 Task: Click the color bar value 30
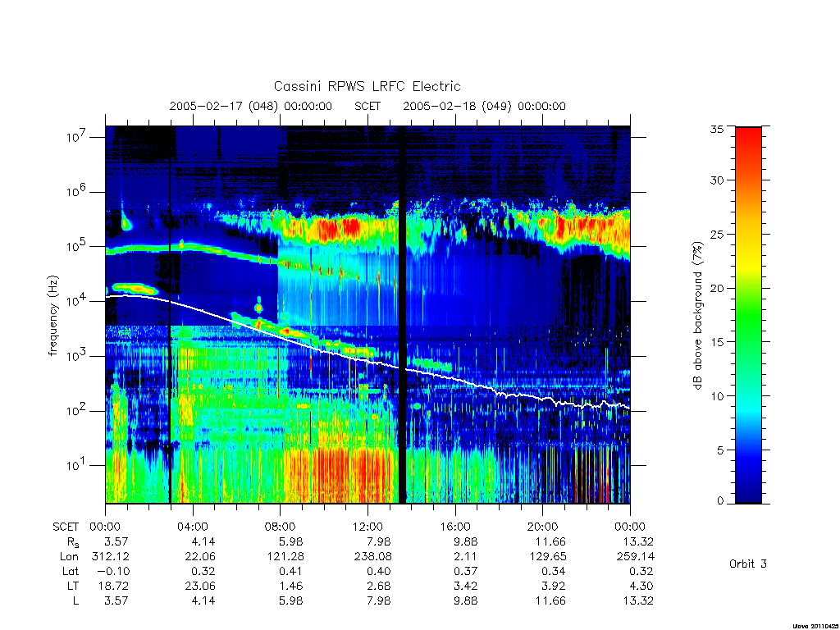pyautogui.click(x=717, y=180)
